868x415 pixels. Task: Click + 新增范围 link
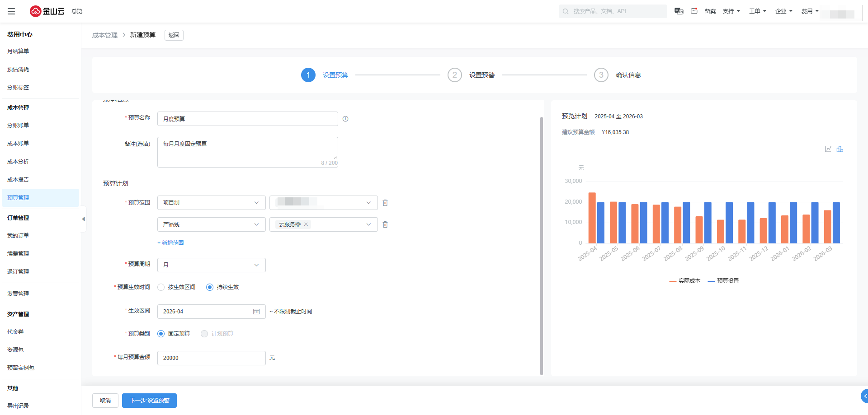point(170,243)
